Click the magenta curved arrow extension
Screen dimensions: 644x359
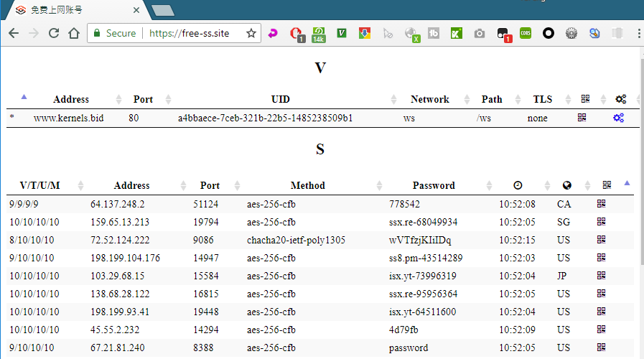tap(273, 33)
